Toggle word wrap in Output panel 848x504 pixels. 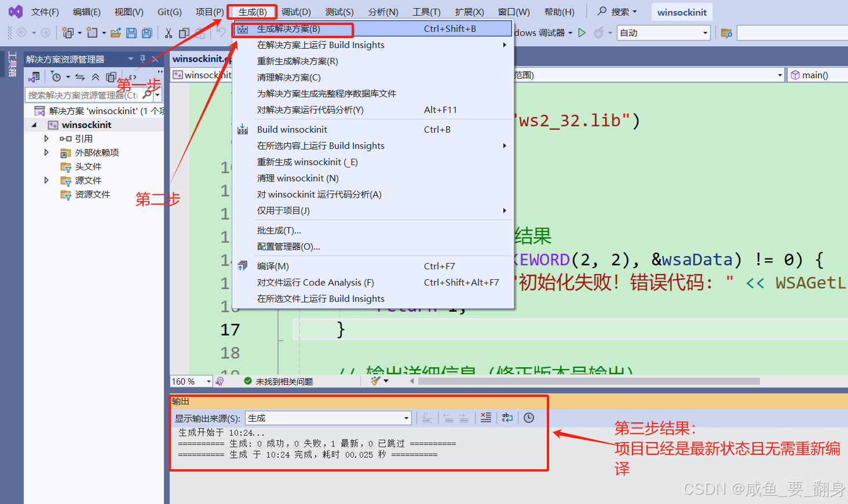tap(507, 418)
